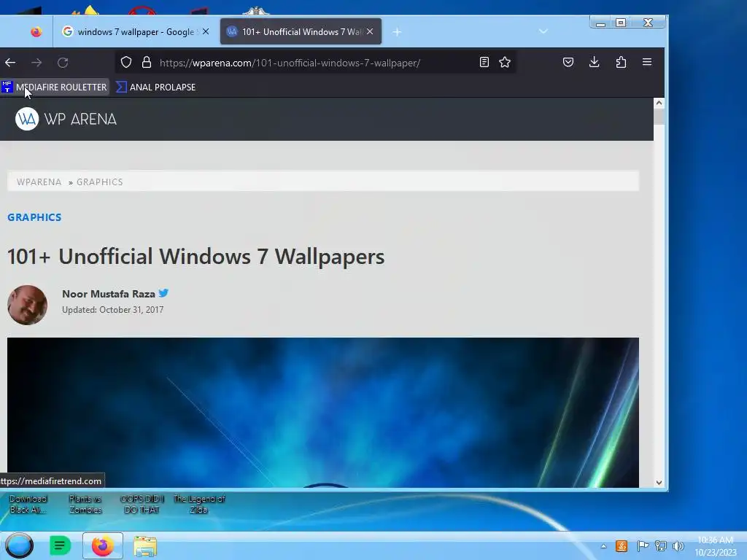
Task: Click the network tray icon
Action: (x=661, y=545)
